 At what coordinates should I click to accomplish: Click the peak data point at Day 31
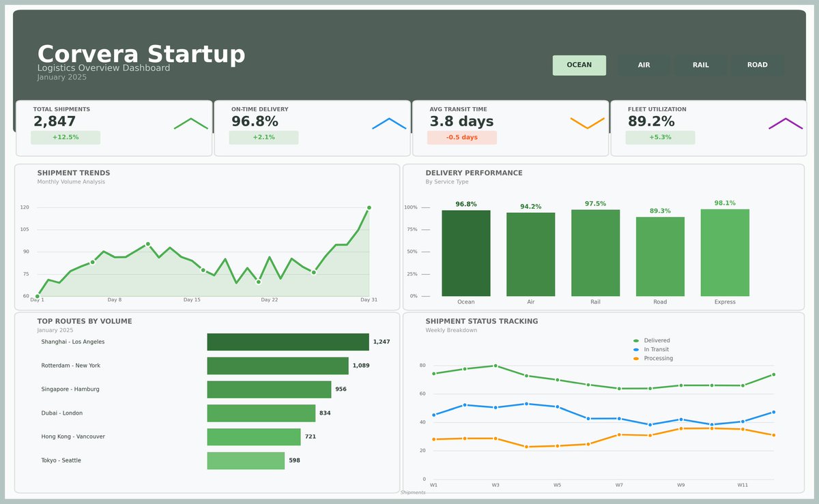369,207
